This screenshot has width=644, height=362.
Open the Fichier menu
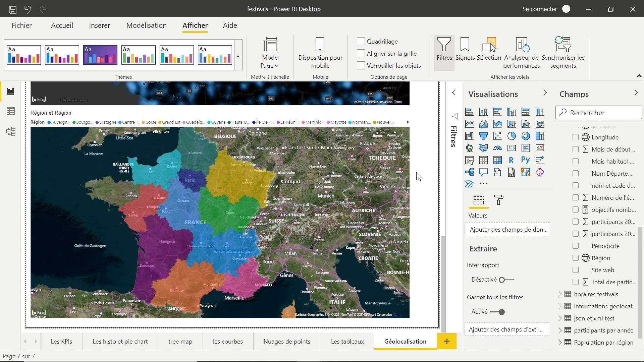21,25
